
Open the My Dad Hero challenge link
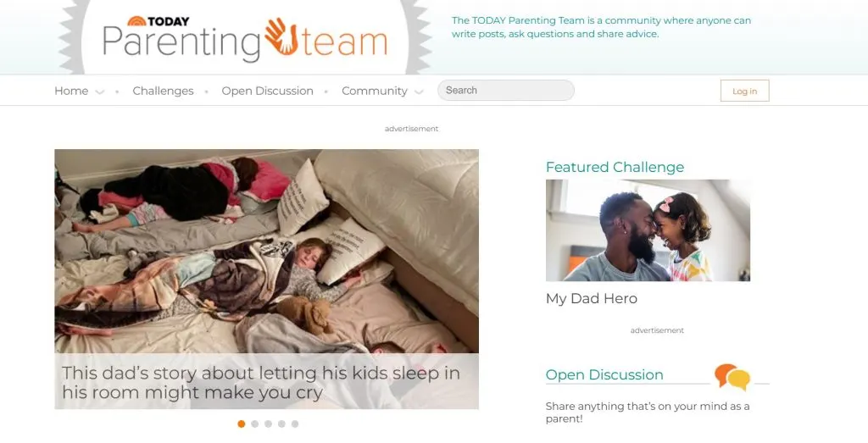(x=591, y=299)
